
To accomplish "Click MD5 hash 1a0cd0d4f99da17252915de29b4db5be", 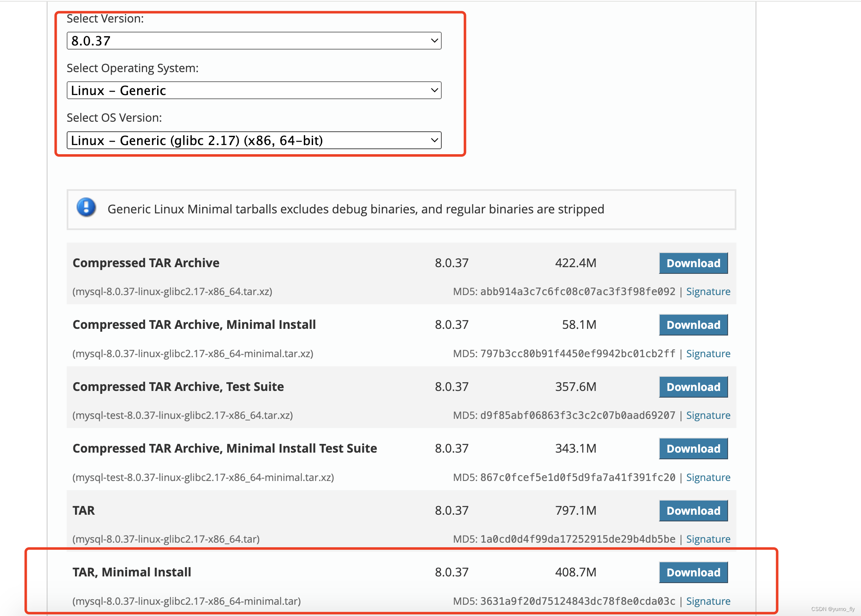I will click(578, 539).
